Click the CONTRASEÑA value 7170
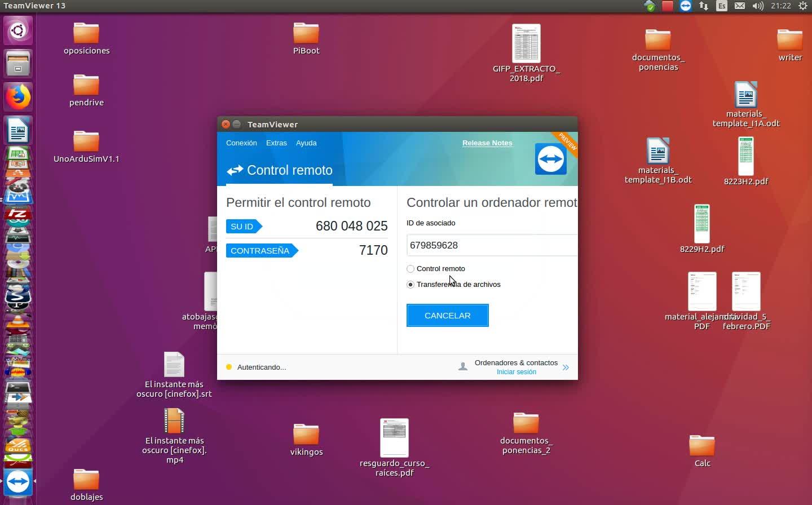 click(x=373, y=250)
